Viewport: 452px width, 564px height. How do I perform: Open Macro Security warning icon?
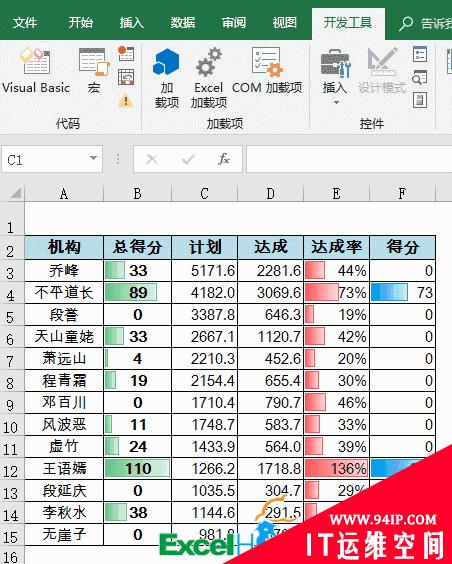coord(126,101)
